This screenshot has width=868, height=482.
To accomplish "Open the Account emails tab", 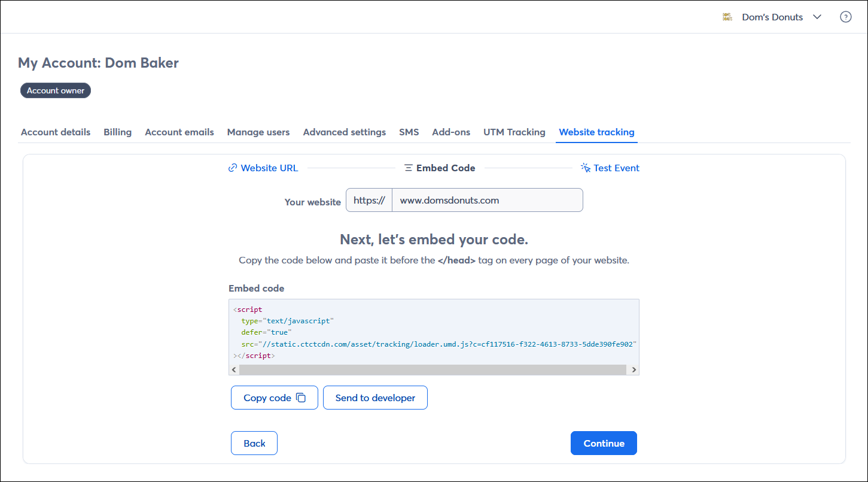I will 179,132.
